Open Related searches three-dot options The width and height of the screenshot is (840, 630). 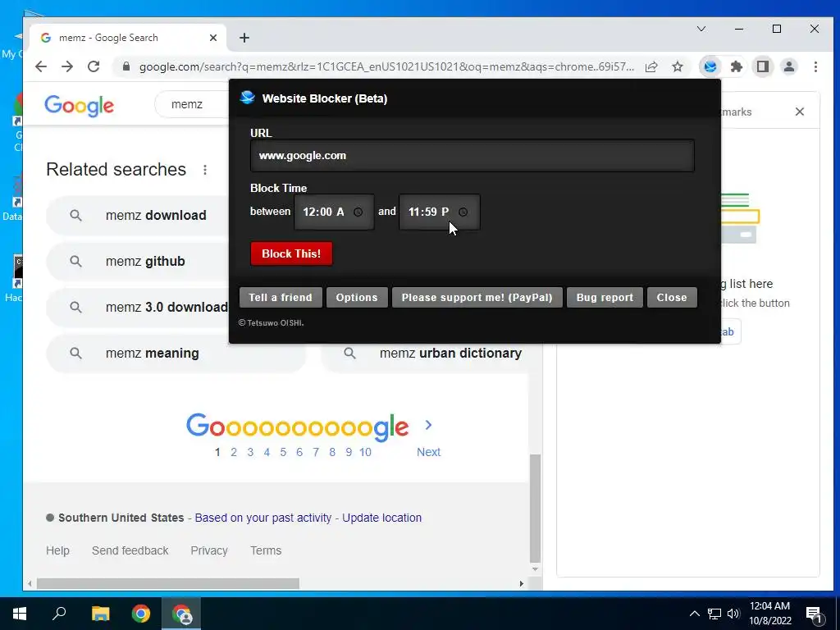(x=204, y=170)
